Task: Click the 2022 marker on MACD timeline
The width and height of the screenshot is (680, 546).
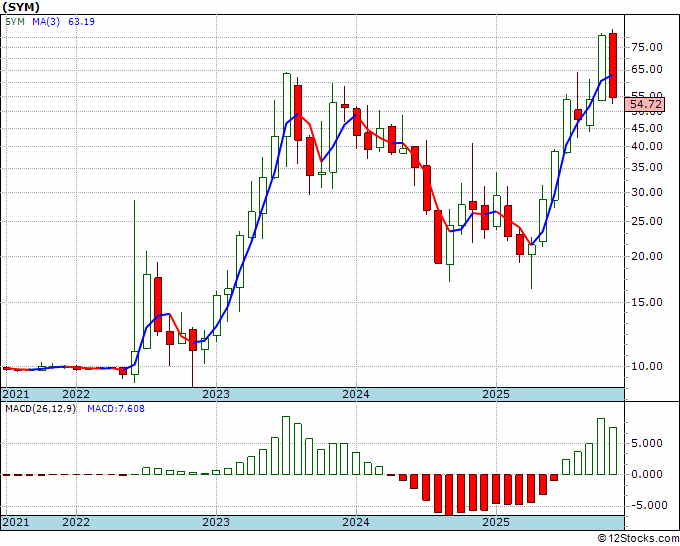Action: (x=76, y=522)
